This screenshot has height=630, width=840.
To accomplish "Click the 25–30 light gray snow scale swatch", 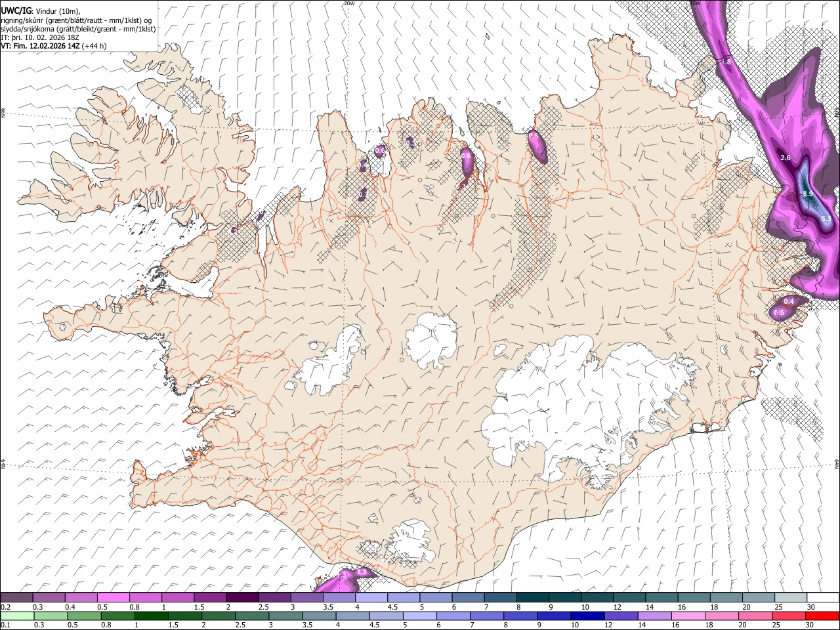I will [x=790, y=598].
